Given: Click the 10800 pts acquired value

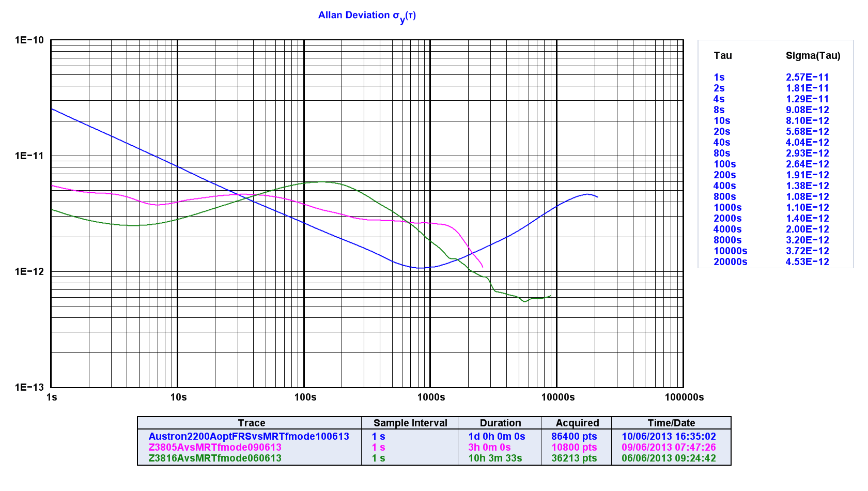Looking at the screenshot, I should coord(574,447).
